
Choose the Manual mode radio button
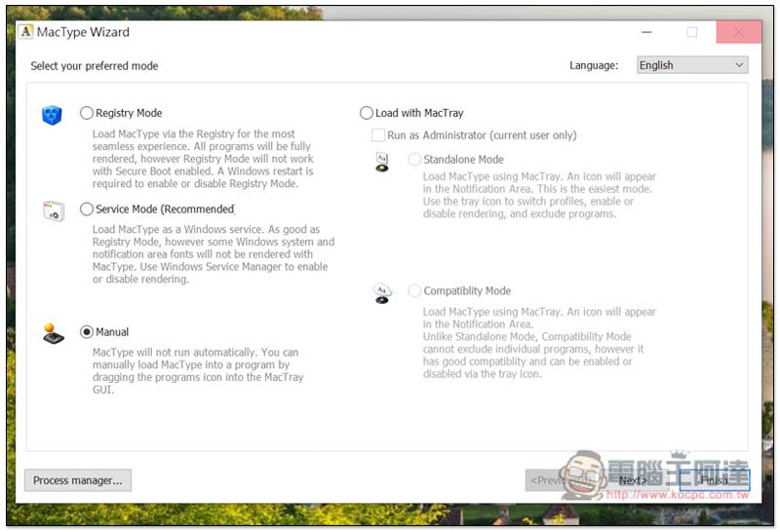(87, 331)
